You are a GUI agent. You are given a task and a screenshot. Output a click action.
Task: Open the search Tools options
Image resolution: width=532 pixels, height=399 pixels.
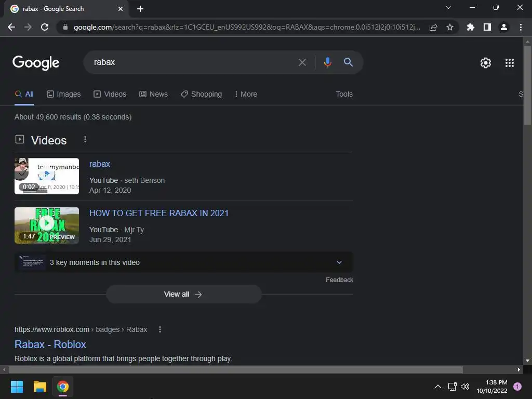click(x=344, y=95)
